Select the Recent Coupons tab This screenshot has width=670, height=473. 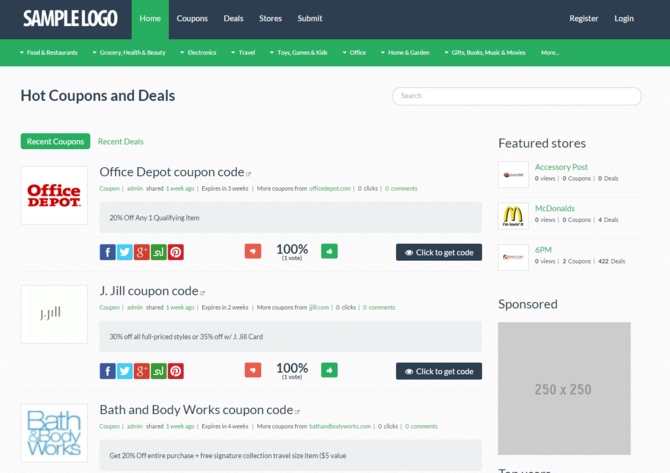[x=56, y=141]
